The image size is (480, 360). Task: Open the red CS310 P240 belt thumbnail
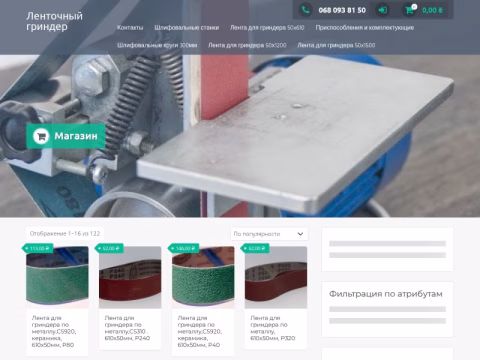tap(130, 277)
